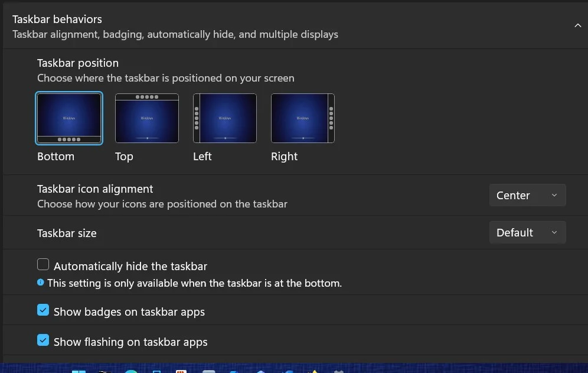Viewport: 588px width, 373px height.
Task: Click the 'Bottom' label under first thumbnail
Action: 55,156
